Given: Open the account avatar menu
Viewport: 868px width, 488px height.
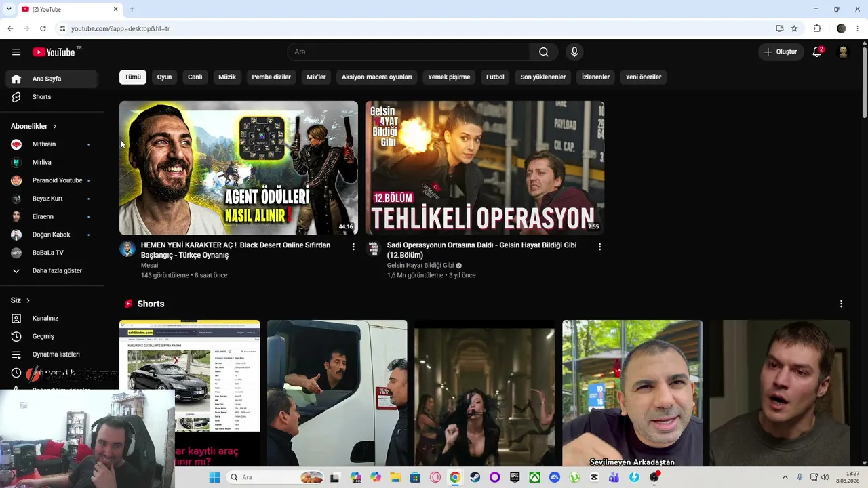Looking at the screenshot, I should click(x=844, y=52).
